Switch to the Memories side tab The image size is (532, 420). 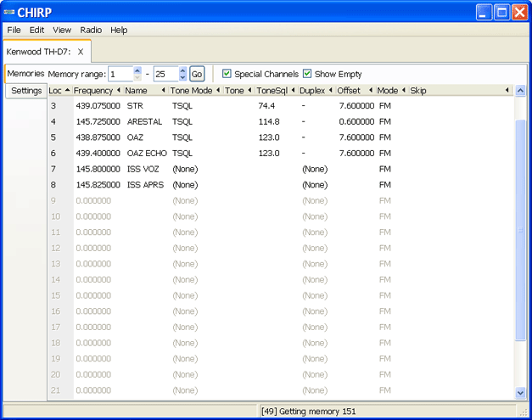pos(25,74)
